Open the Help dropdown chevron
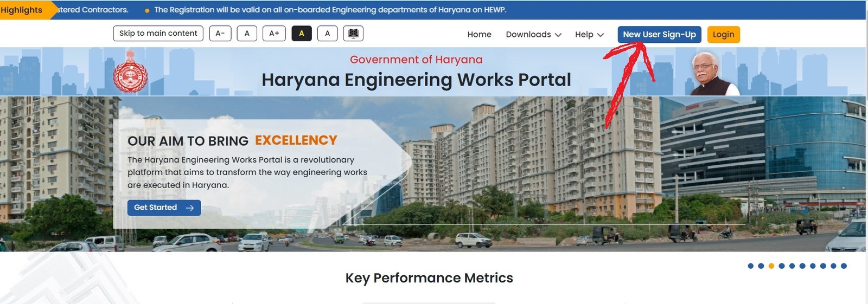This screenshot has height=304, width=868. click(x=600, y=35)
